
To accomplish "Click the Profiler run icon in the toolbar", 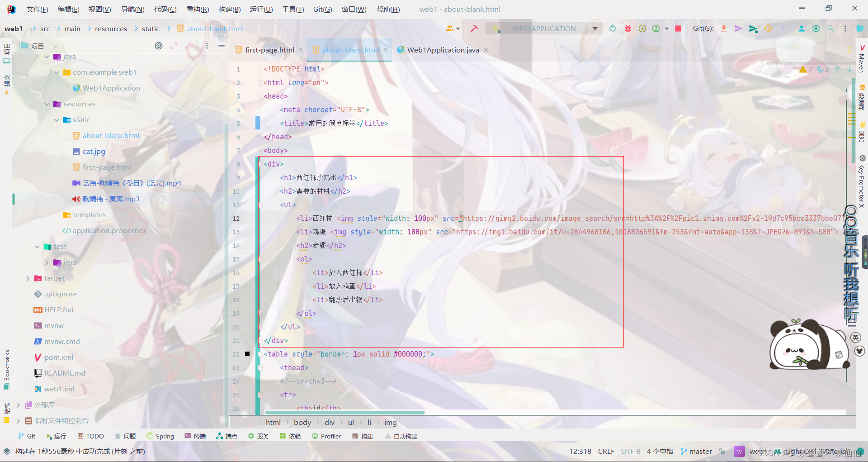I will point(656,29).
